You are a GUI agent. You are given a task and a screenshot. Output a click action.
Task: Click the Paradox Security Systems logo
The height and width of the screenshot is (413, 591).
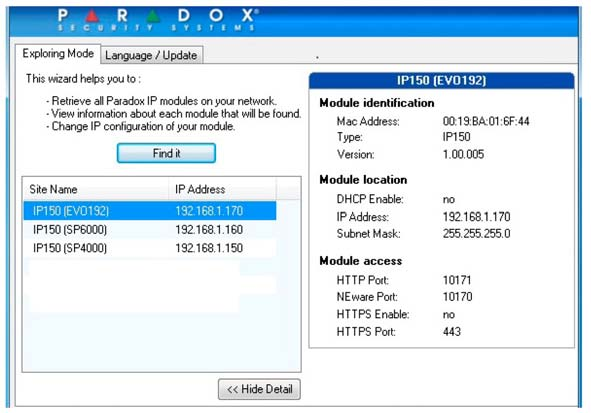click(x=158, y=20)
